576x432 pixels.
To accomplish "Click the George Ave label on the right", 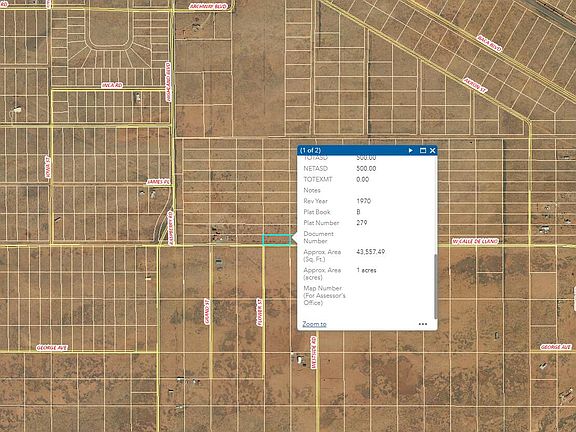I will click(556, 347).
